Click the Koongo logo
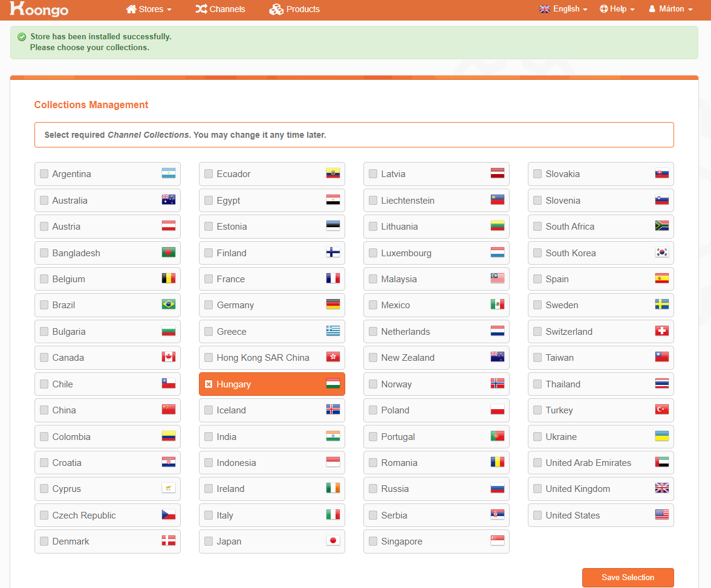Viewport: 711px width, 588px height. [39, 8]
